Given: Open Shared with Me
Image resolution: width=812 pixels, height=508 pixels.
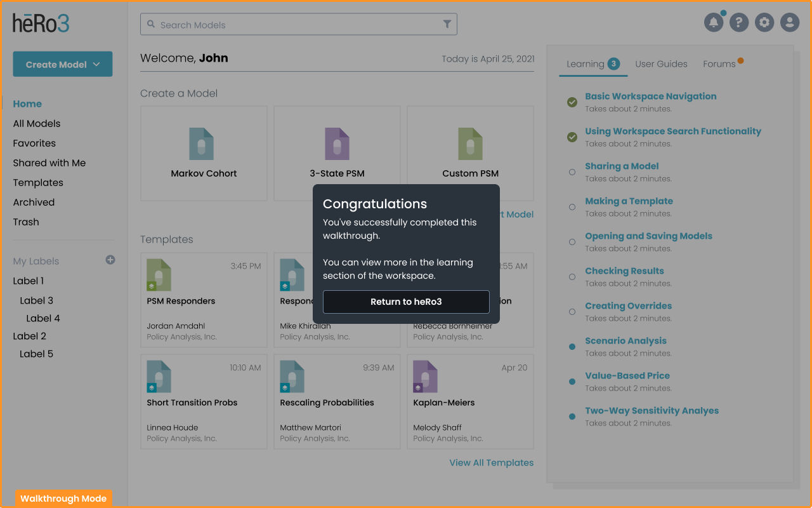Looking at the screenshot, I should pyautogui.click(x=49, y=163).
